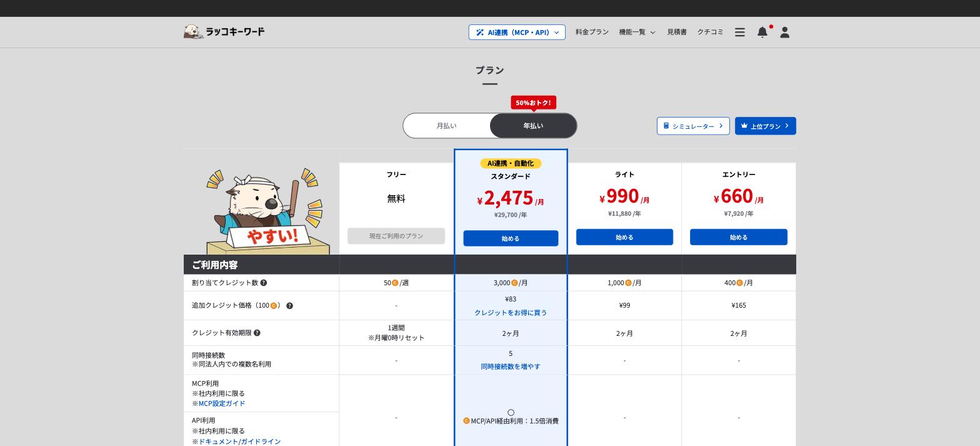The image size is (980, 446).
Task: Click the 現在ご利用のプラン button
Action: tap(396, 236)
